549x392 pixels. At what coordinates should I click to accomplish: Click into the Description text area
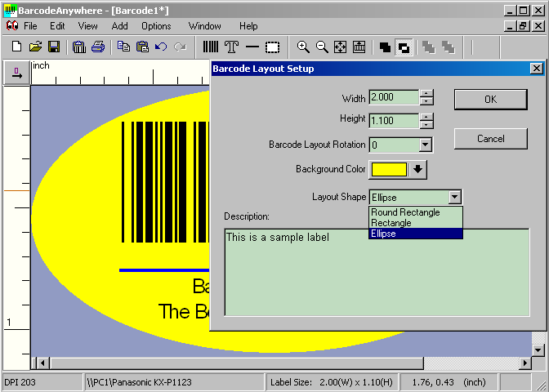tap(377, 272)
